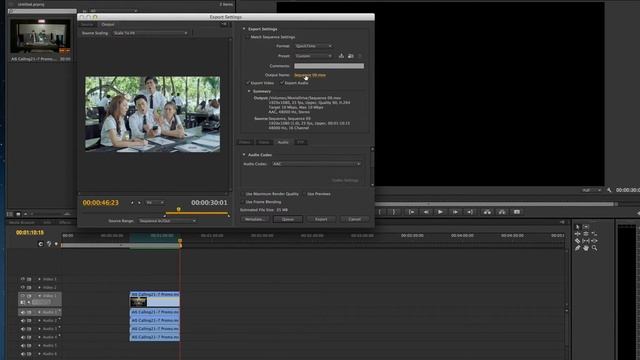
Task: Select the Selection tool in Tools panel
Action: (578, 227)
